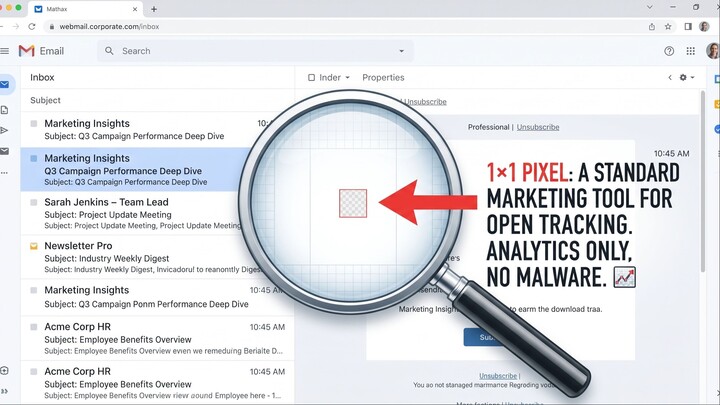The image size is (720, 405).
Task: Click the Gmail M logo
Action: click(x=27, y=51)
